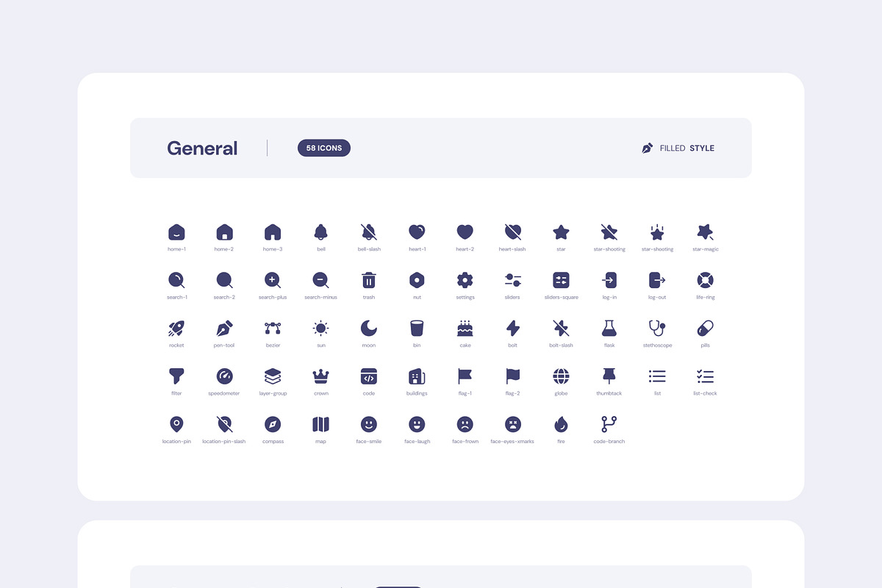This screenshot has width=882, height=588.
Task: Select the bolt icon without slash
Action: tap(512, 328)
